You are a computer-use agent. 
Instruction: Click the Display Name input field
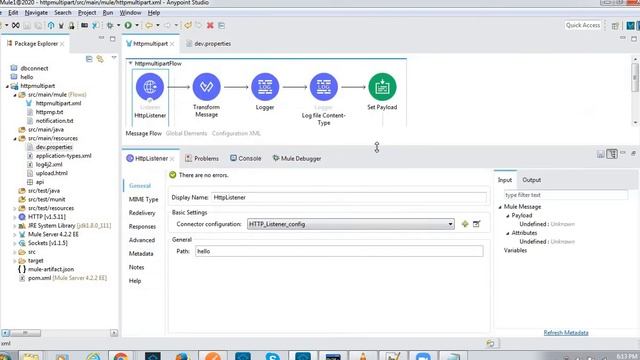[x=349, y=198]
